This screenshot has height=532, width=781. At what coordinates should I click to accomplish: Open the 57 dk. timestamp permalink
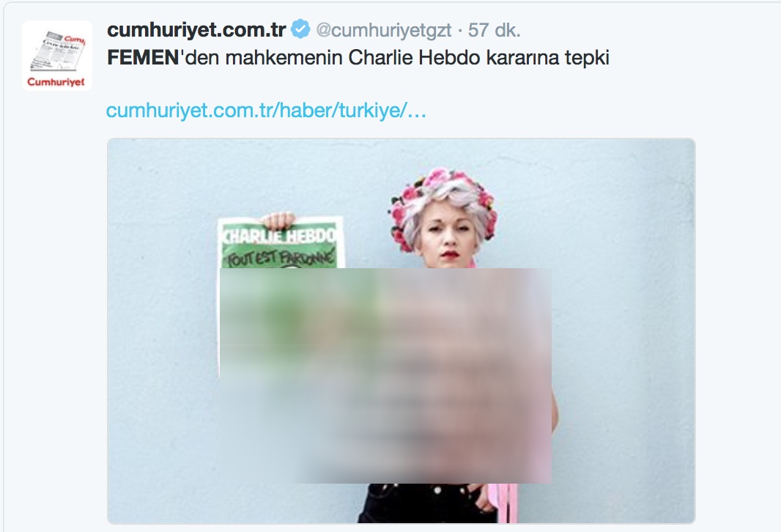click(x=494, y=30)
